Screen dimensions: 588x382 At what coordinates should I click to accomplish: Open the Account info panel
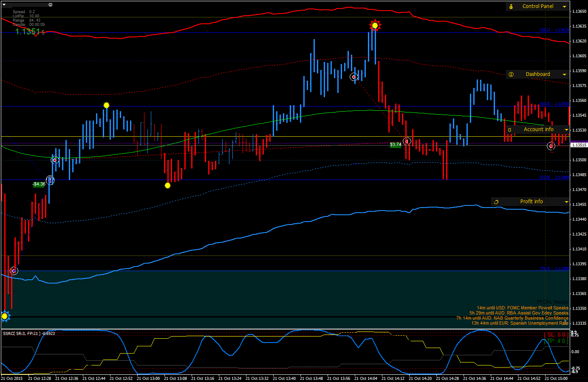(x=537, y=129)
